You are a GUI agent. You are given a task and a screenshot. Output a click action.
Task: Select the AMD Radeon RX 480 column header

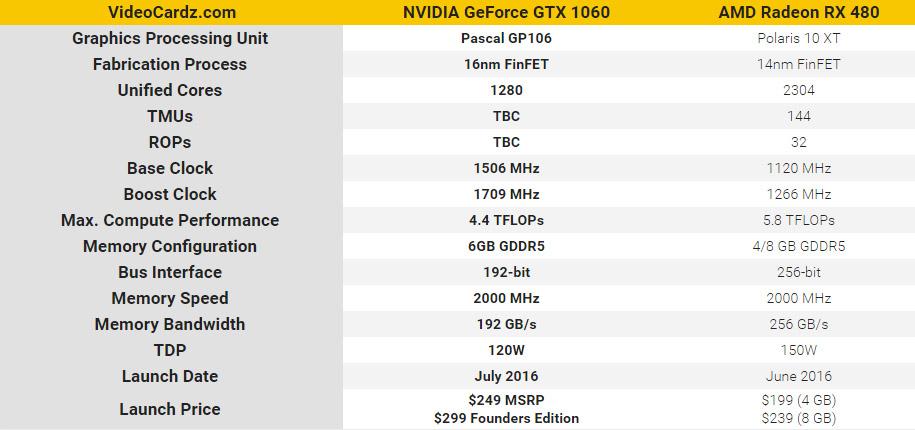point(798,12)
